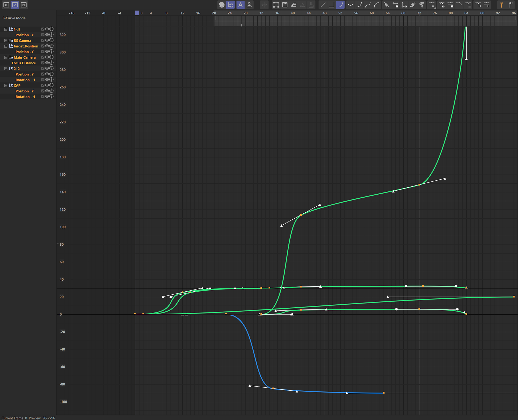Select the F-Curve mode icon
This screenshot has height=420, width=518.
click(x=15, y=5)
